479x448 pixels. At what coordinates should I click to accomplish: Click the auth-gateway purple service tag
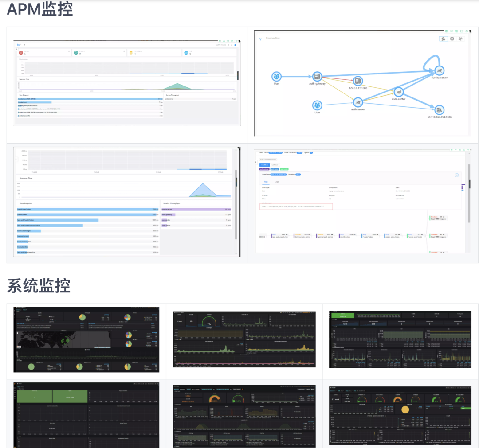click(x=264, y=169)
